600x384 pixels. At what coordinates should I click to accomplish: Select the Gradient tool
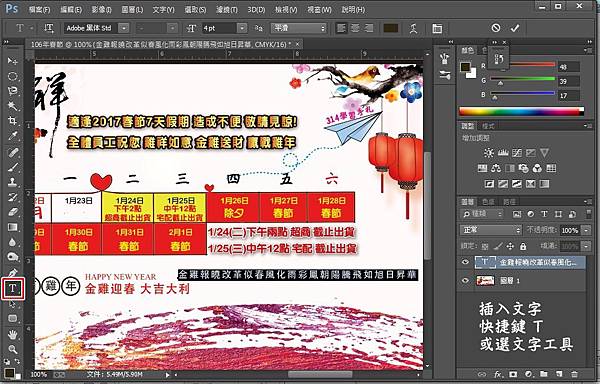click(x=13, y=227)
